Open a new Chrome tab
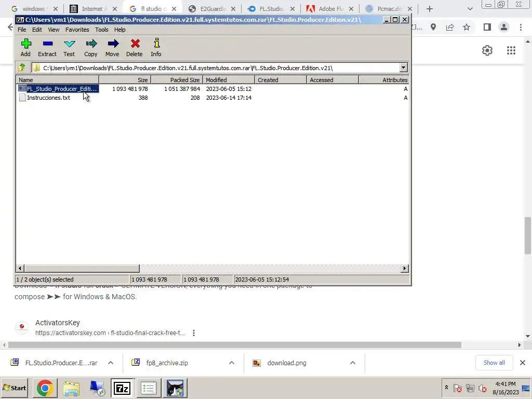 [x=430, y=9]
